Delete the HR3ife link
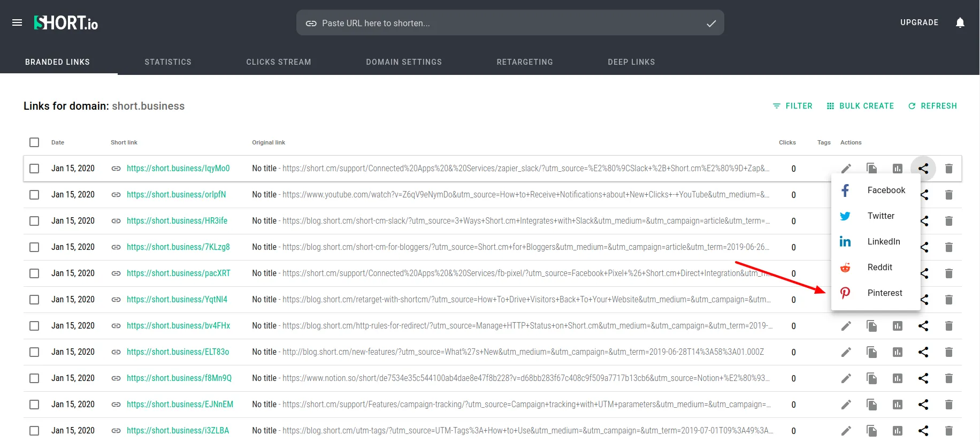Image resolution: width=980 pixels, height=442 pixels. [949, 221]
